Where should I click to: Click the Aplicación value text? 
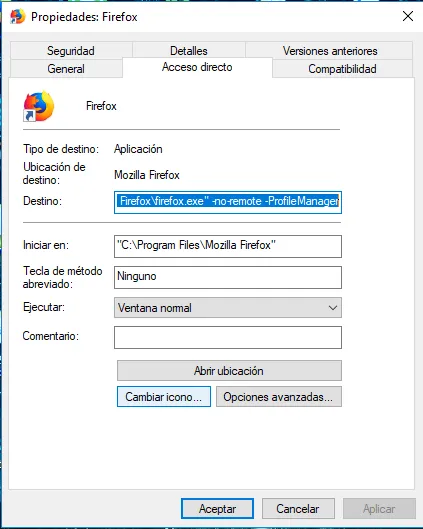point(138,149)
